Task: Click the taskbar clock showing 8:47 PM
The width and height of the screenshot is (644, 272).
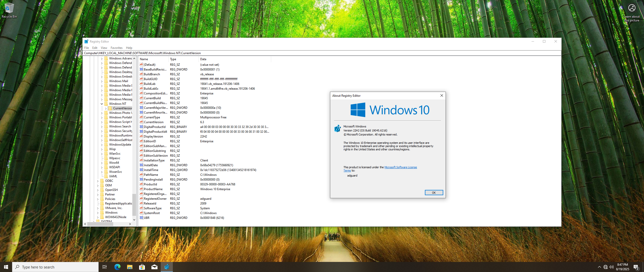Action: (622, 267)
